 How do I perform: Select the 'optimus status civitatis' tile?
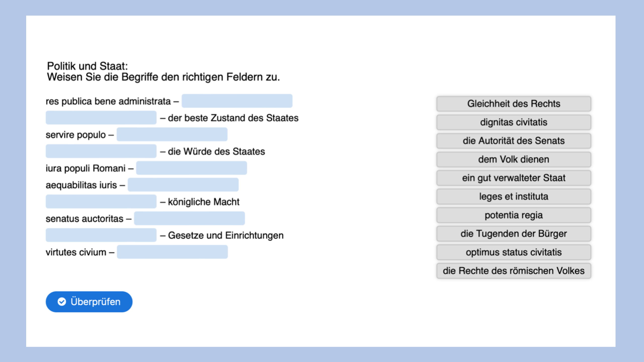pyautogui.click(x=513, y=252)
